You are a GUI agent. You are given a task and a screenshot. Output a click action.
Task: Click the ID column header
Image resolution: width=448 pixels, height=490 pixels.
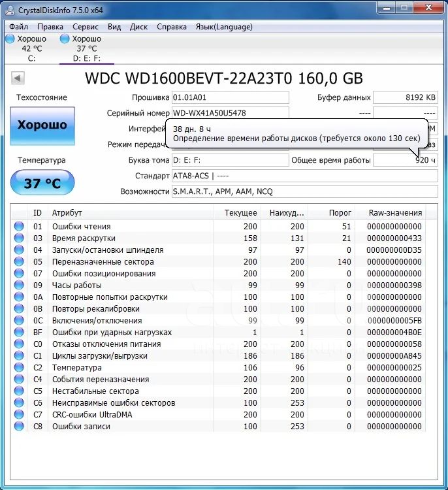(x=38, y=213)
